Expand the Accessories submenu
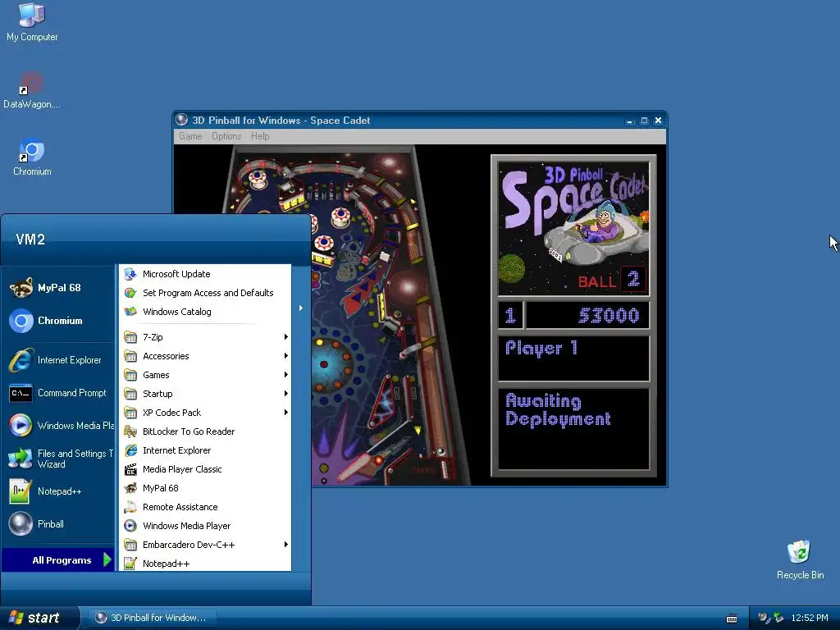The width and height of the screenshot is (840, 630). pyautogui.click(x=205, y=356)
